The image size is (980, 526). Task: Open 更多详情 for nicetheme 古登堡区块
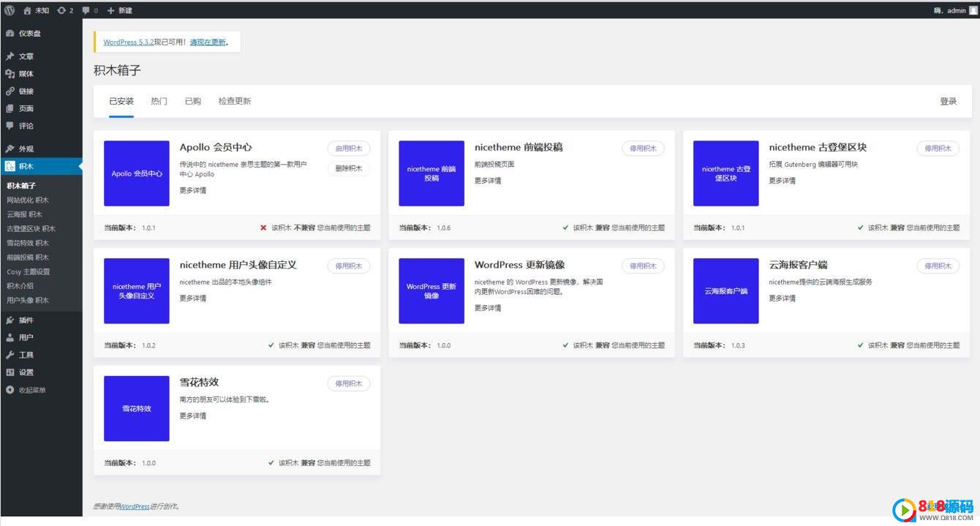click(x=783, y=181)
